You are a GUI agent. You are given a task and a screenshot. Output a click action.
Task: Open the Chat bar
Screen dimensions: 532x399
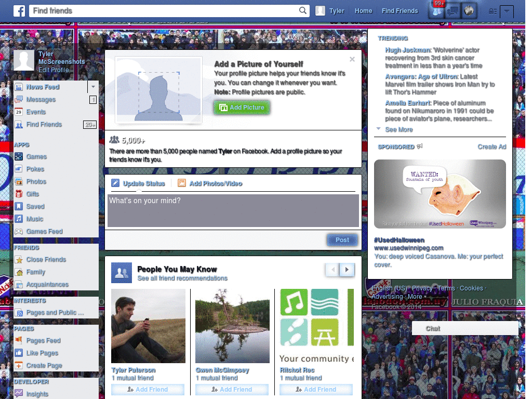coord(465,328)
